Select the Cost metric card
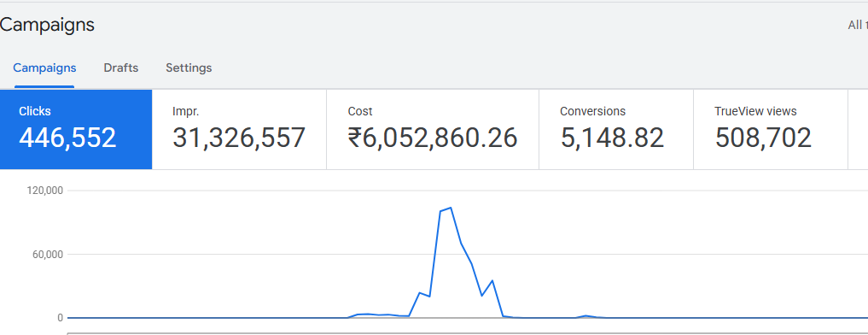The width and height of the screenshot is (868, 335). [433, 130]
